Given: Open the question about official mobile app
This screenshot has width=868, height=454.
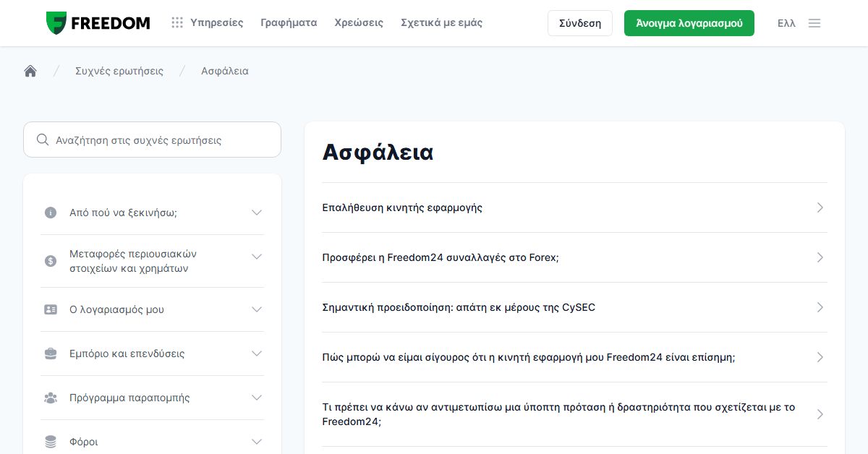Looking at the screenshot, I should click(574, 357).
